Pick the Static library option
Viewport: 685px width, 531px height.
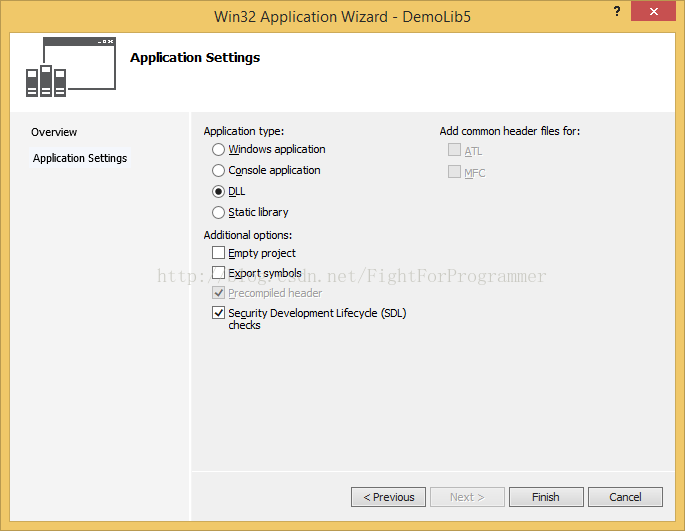[218, 212]
